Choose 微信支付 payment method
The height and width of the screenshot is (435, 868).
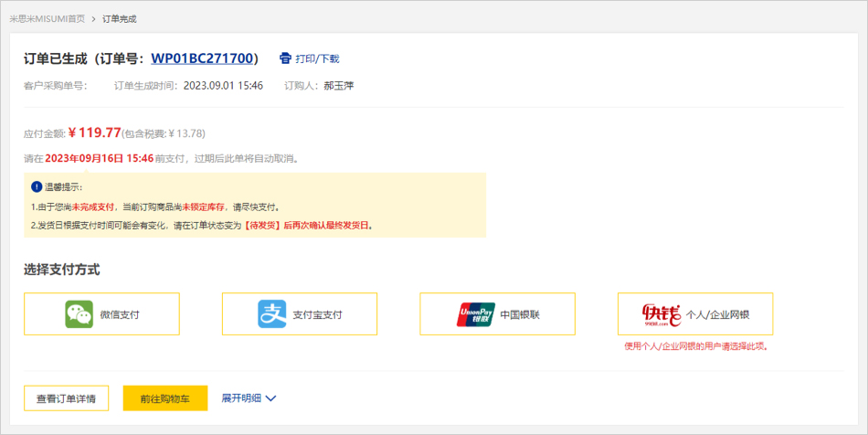tap(120, 314)
